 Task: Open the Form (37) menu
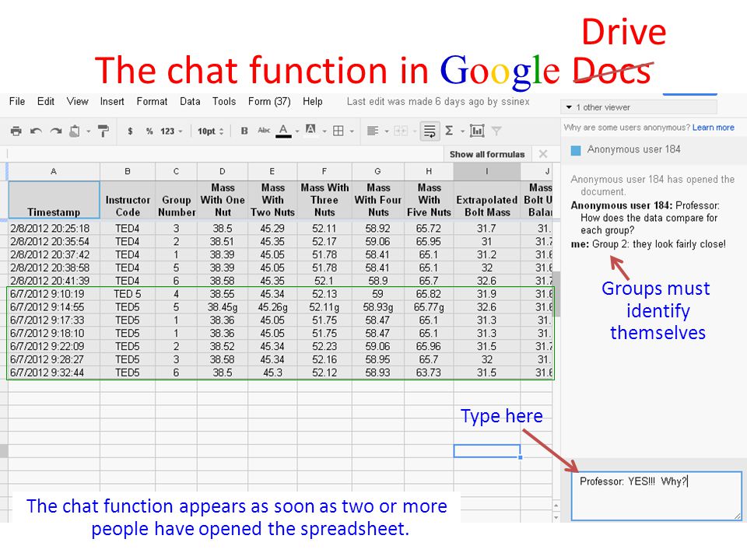[x=269, y=101]
